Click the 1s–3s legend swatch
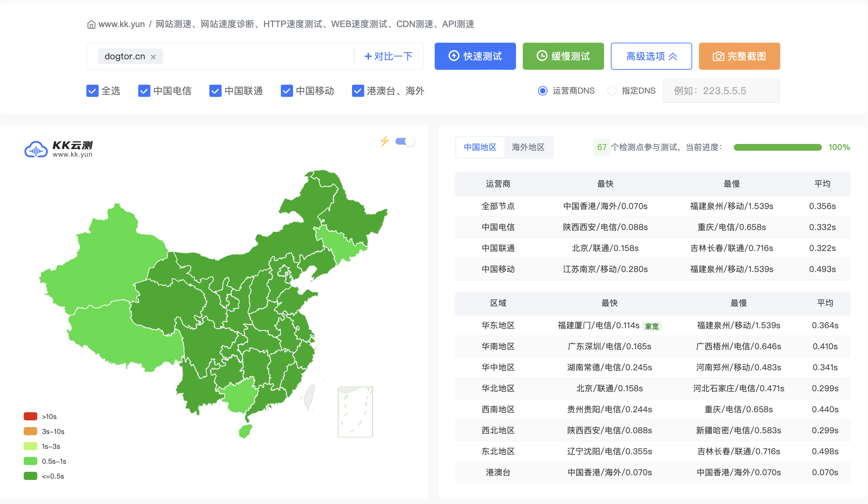The width and height of the screenshot is (868, 504). pyautogui.click(x=30, y=446)
